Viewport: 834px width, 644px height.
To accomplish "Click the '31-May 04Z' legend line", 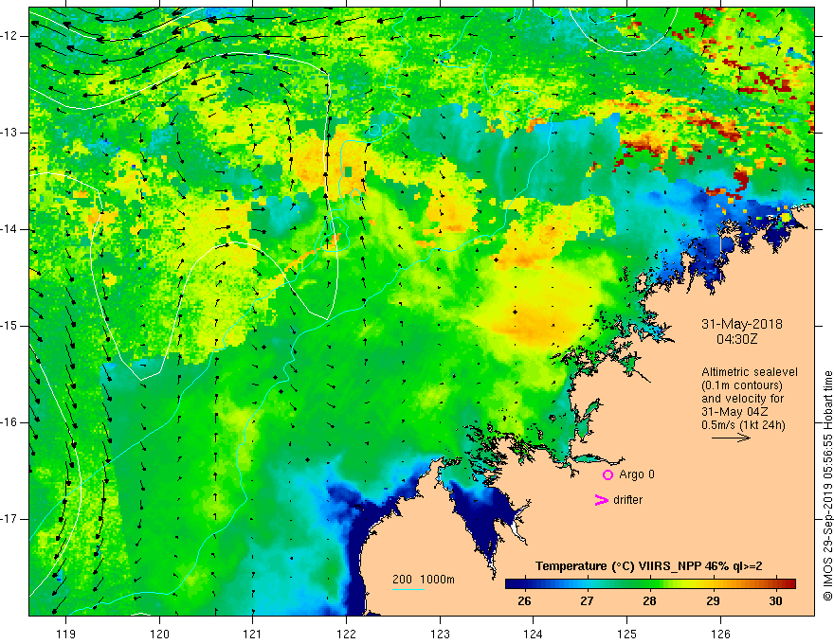I will pyautogui.click(x=734, y=412).
